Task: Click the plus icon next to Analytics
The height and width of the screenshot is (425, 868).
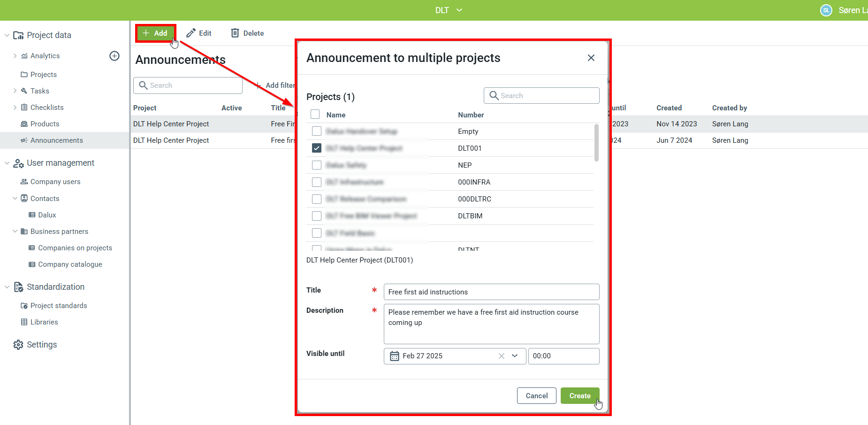Action: click(x=114, y=56)
